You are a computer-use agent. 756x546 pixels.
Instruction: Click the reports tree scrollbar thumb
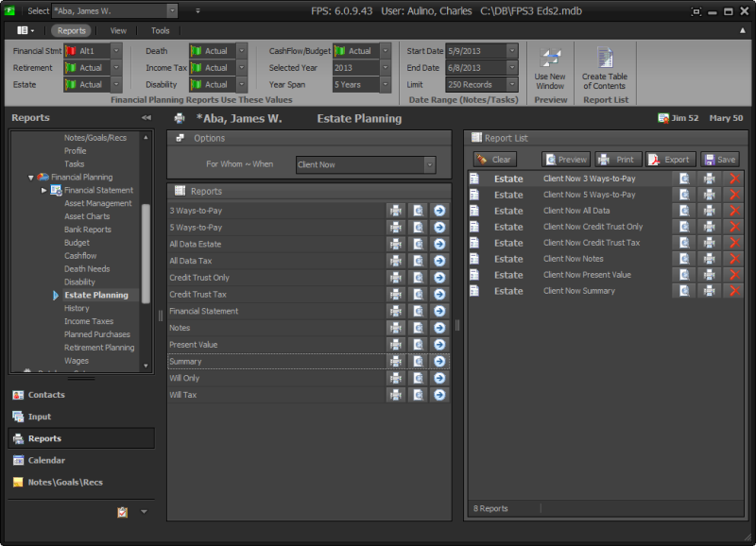(146, 253)
